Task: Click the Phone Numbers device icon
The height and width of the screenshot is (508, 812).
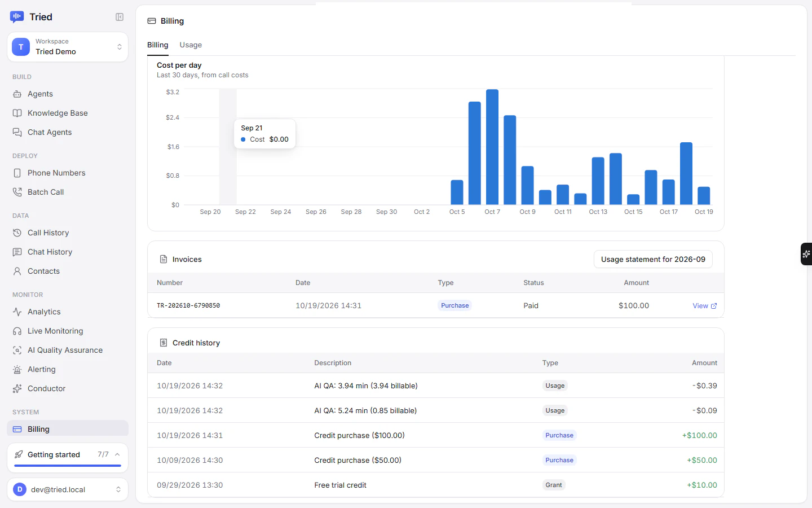Action: click(x=17, y=173)
